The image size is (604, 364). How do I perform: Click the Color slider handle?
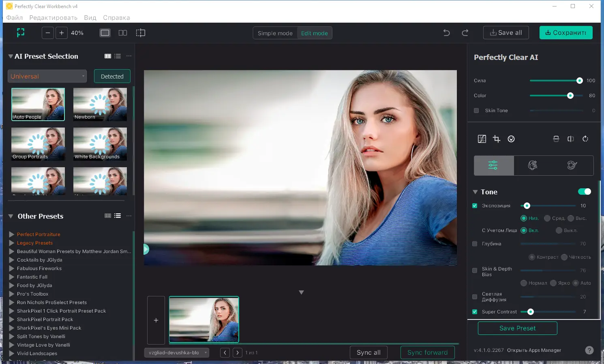tap(570, 96)
